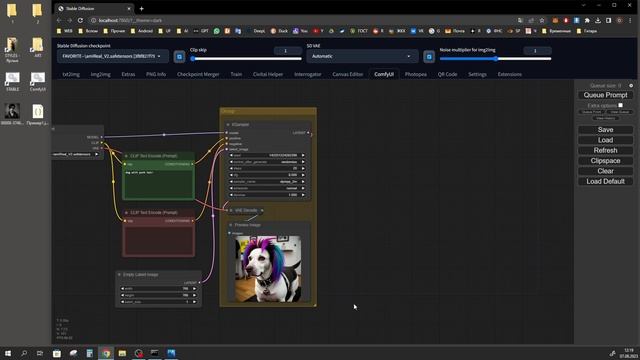Decrease Empty Latent height with left arrow

click(122, 295)
